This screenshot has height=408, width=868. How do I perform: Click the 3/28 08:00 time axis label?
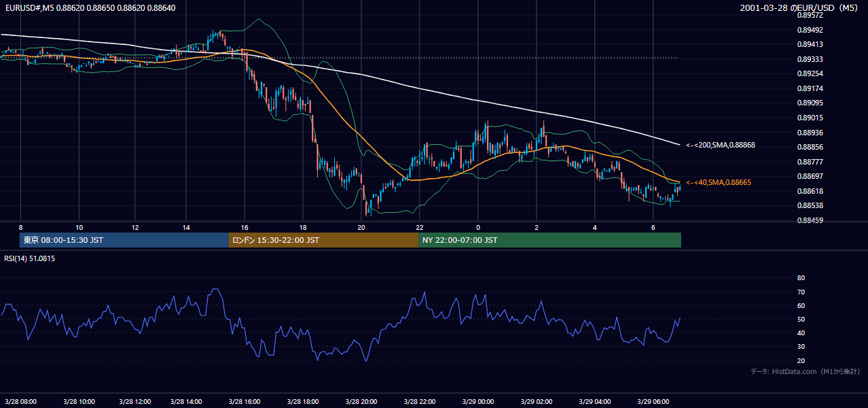click(x=20, y=402)
